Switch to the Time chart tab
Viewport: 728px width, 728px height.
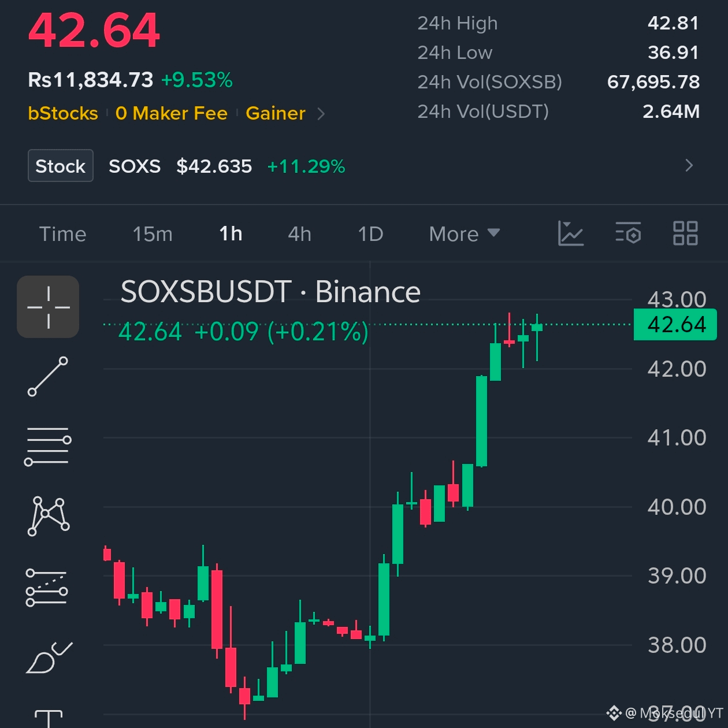[x=62, y=234]
